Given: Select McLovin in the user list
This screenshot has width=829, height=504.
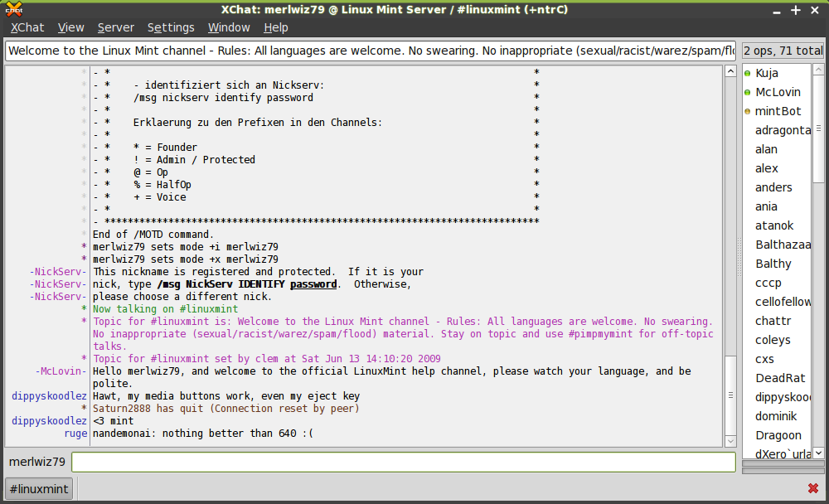Looking at the screenshot, I should tap(777, 93).
